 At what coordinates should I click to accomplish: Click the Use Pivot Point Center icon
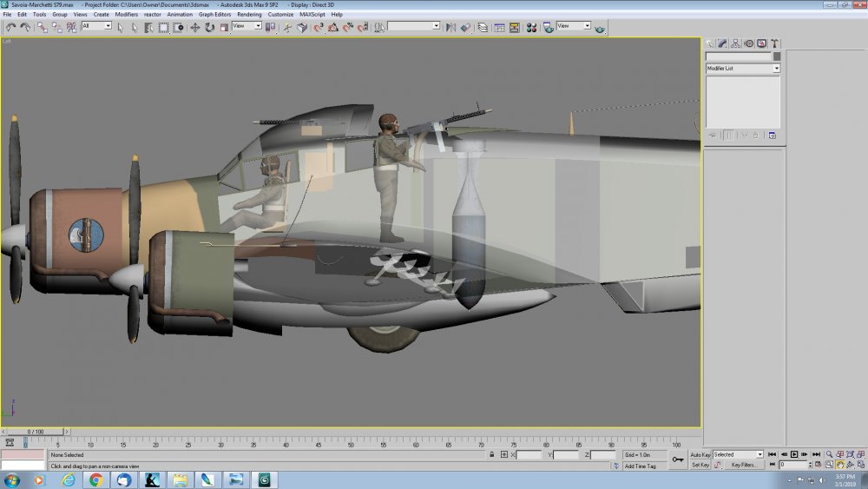[x=270, y=27]
